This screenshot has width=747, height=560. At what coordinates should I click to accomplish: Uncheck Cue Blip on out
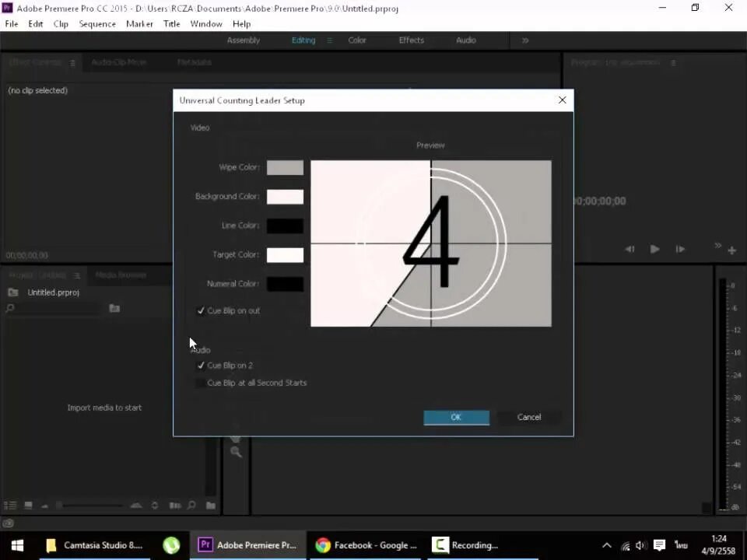click(201, 310)
